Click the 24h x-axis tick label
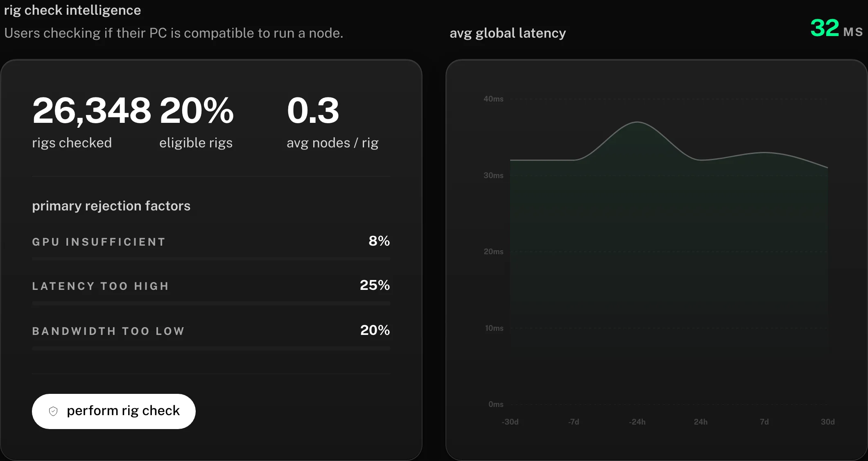Viewport: 868px width, 461px height. [701, 422]
